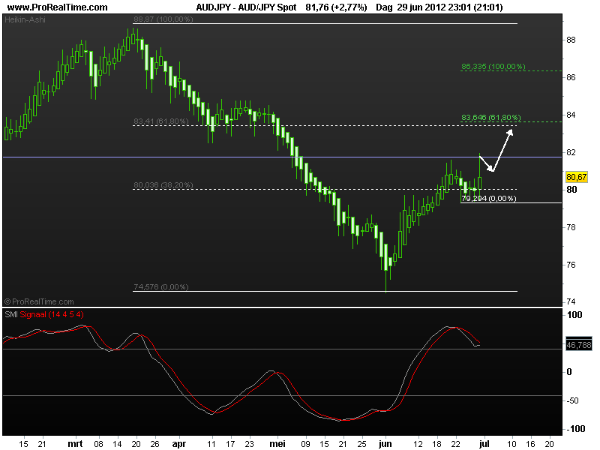
Task: Click the yellow 80,67 current price tag
Action: click(x=576, y=177)
